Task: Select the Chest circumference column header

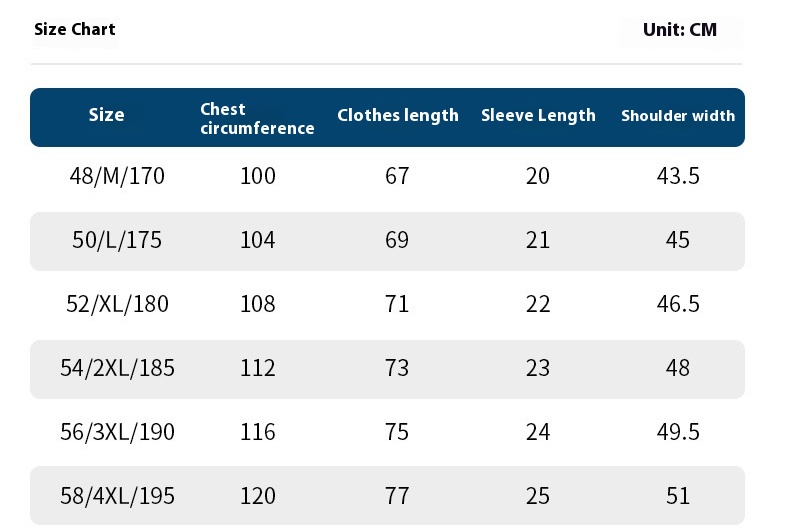Action: point(257,119)
